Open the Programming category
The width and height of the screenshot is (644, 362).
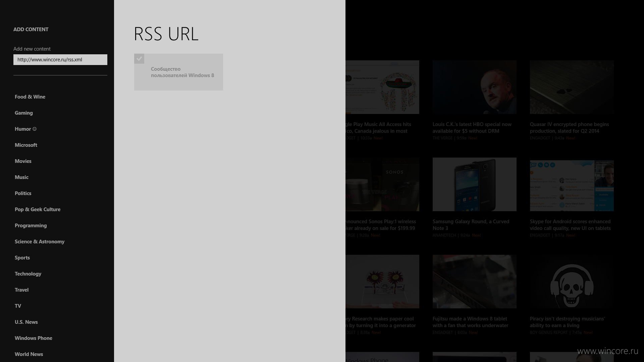pos(31,226)
